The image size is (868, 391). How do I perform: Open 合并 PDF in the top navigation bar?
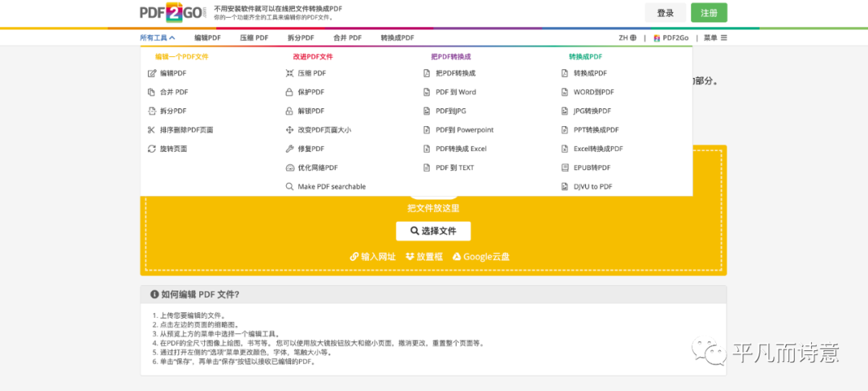tap(347, 38)
